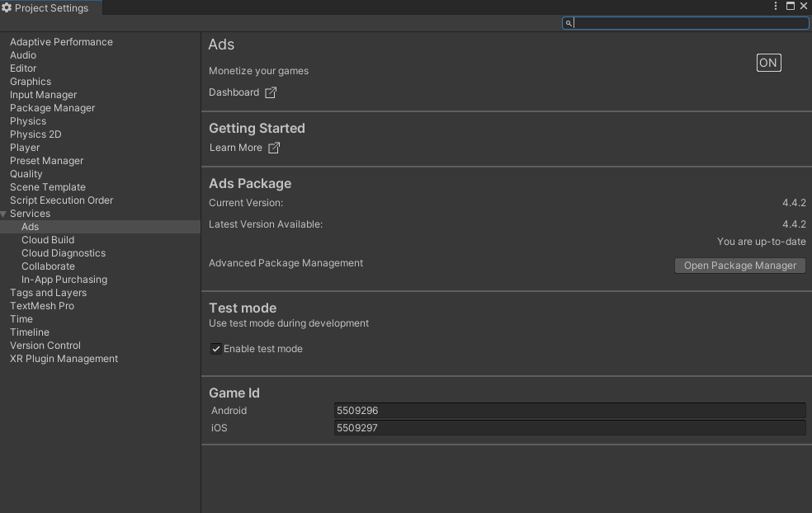Click the Ads Package heading
812x513 pixels.
[250, 184]
